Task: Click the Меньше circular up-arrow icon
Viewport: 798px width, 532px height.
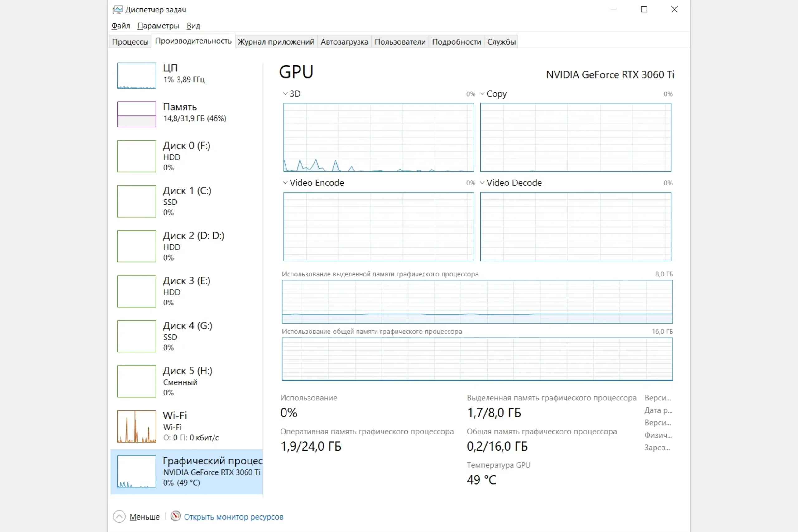Action: point(119,516)
